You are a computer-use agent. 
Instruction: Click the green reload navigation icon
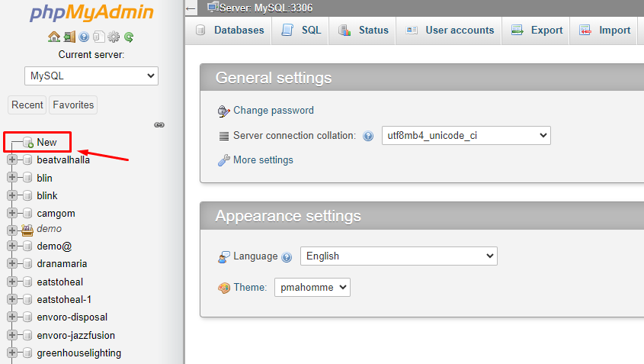coord(129,37)
